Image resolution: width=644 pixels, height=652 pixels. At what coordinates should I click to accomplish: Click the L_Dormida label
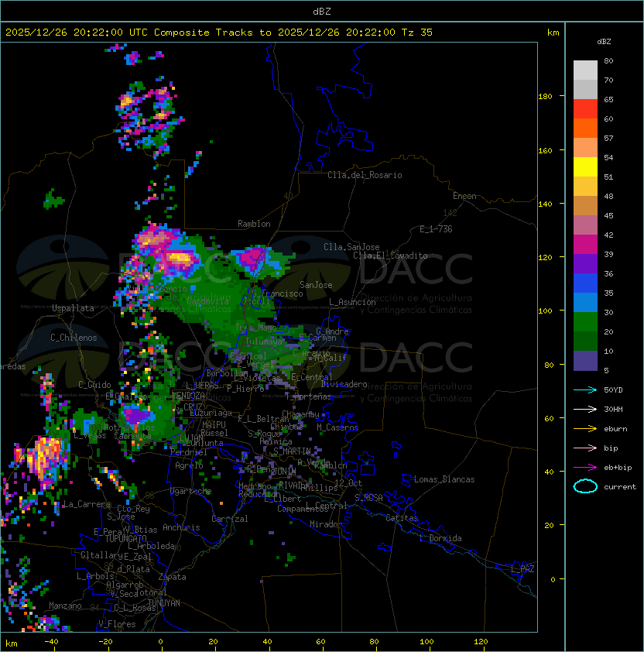440,538
